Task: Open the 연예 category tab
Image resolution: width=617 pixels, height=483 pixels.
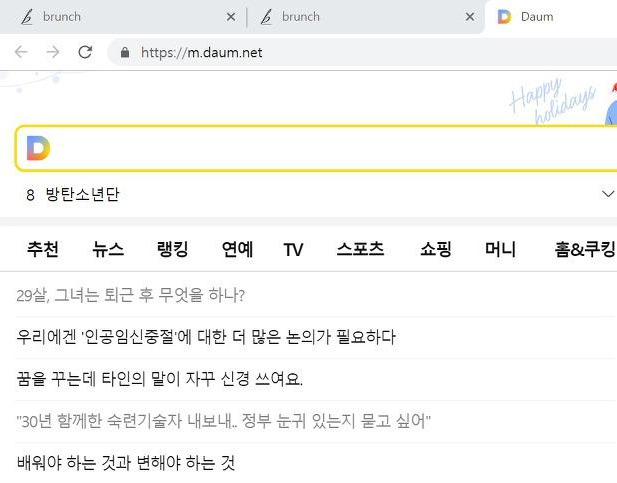Action: tap(237, 249)
